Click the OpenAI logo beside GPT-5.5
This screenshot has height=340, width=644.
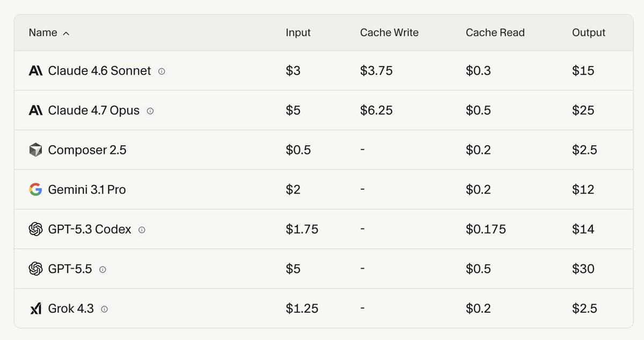35,269
